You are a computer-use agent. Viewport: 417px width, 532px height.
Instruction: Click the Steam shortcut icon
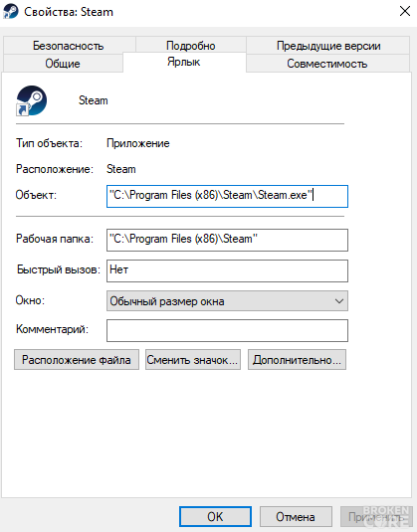click(x=32, y=100)
